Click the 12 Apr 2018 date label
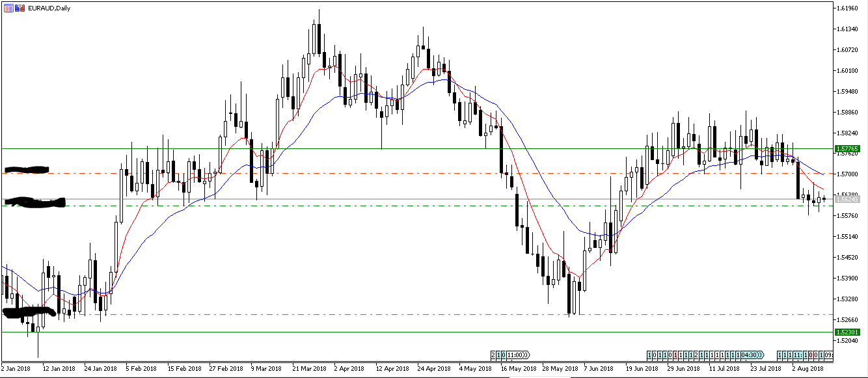 (x=394, y=368)
